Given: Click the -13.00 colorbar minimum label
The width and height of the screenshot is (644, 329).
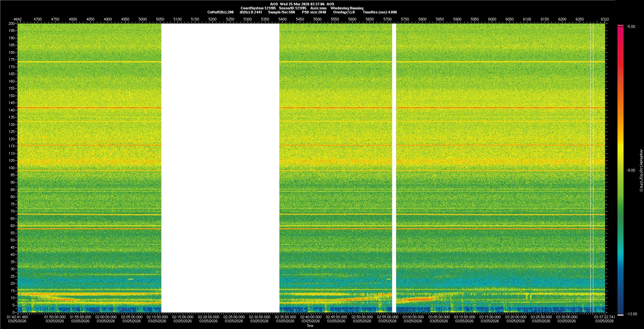Looking at the screenshot, I should point(631,314).
